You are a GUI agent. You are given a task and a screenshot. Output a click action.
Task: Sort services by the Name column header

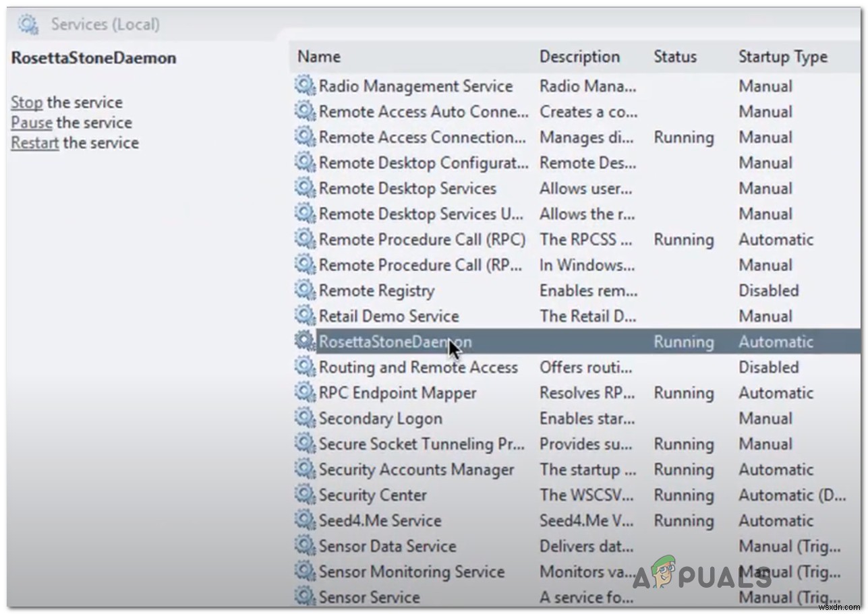(319, 57)
